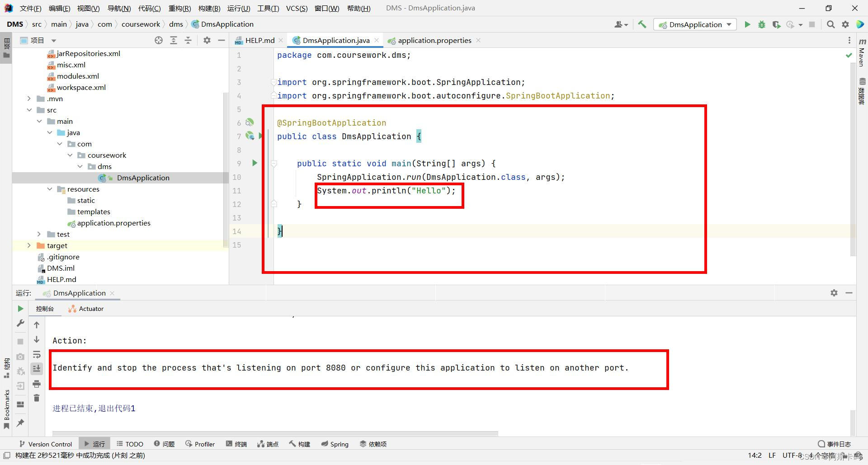Expand the test folder in project tree
The width and height of the screenshot is (868, 465).
pos(39,234)
